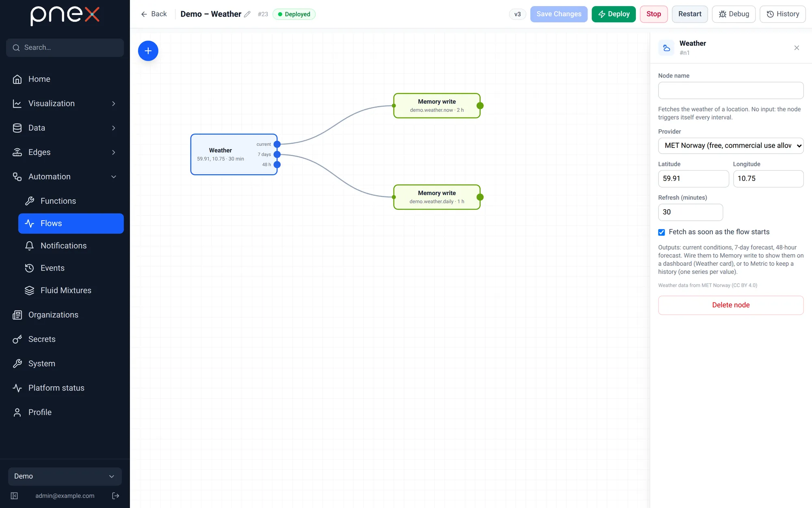This screenshot has width=812, height=508.
Task: Click the search magnifier icon
Action: pyautogui.click(x=16, y=48)
